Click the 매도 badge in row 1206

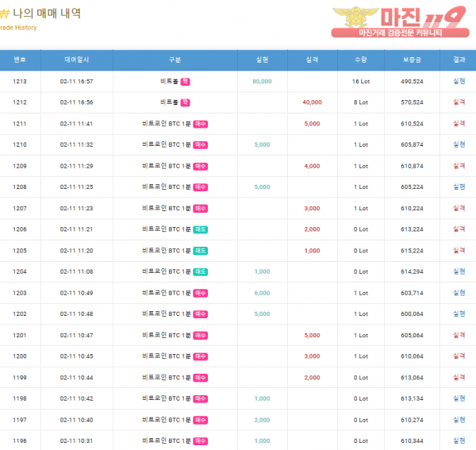tap(201, 229)
